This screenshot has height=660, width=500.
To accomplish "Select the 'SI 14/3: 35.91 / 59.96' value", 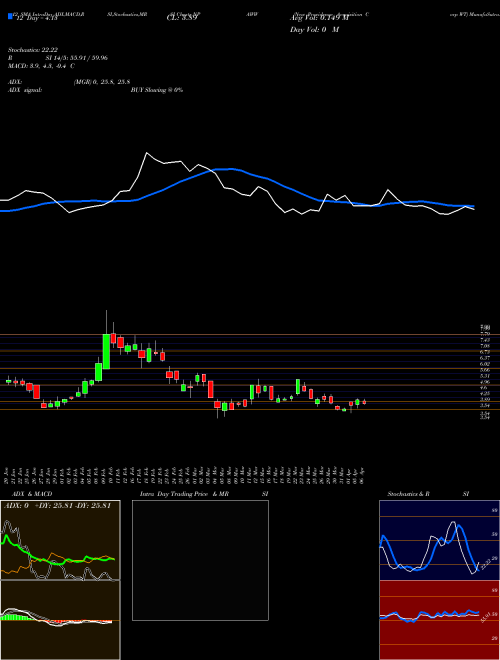I will (77, 58).
